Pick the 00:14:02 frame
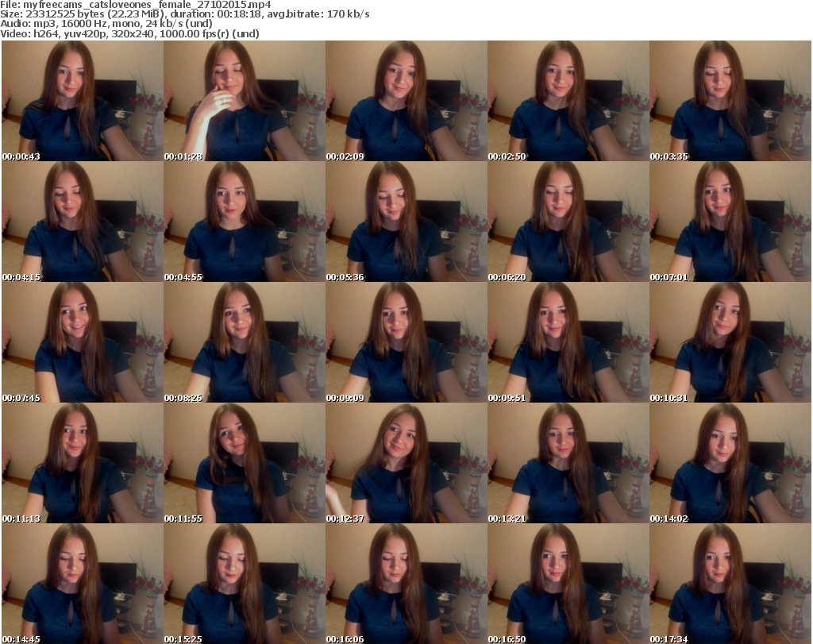The width and height of the screenshot is (813, 644). pos(730,463)
